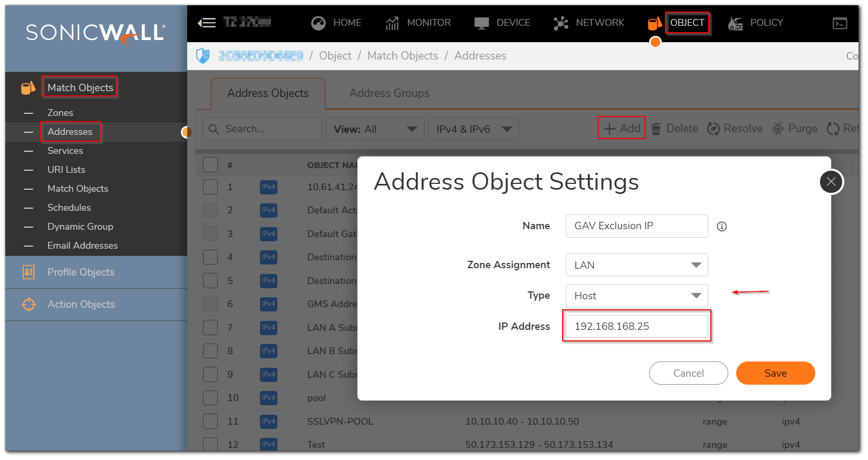Click the SSLVPN-POOL object name
This screenshot has width=868, height=460.
click(340, 422)
